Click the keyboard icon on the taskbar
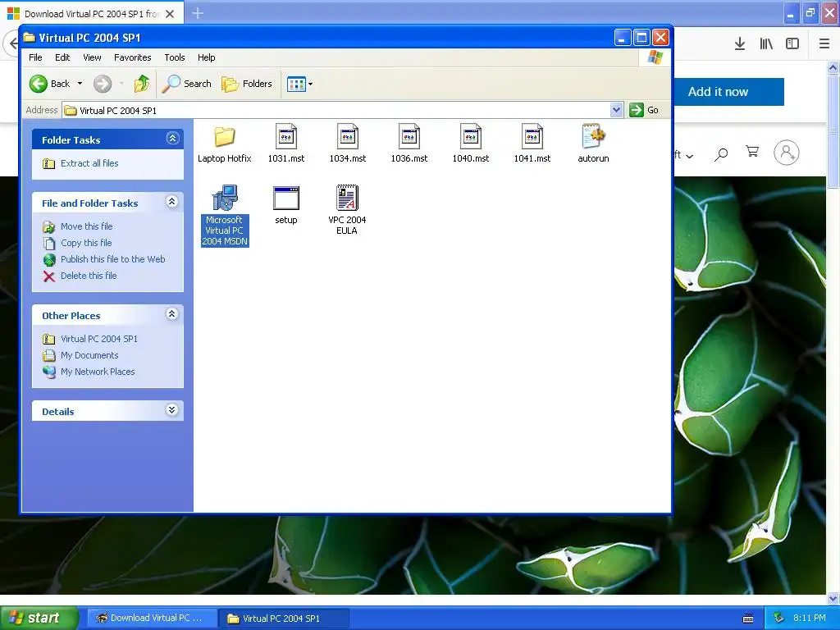840x630 pixels. (x=748, y=619)
